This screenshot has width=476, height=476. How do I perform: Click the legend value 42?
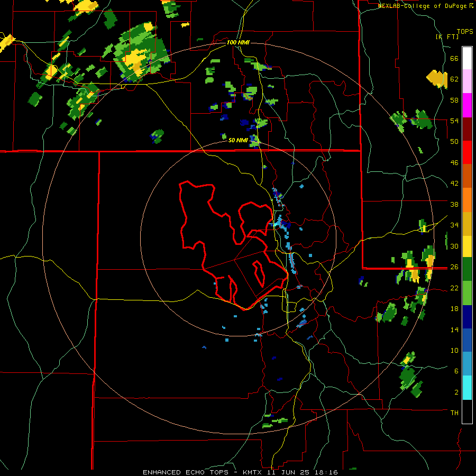coord(454,183)
